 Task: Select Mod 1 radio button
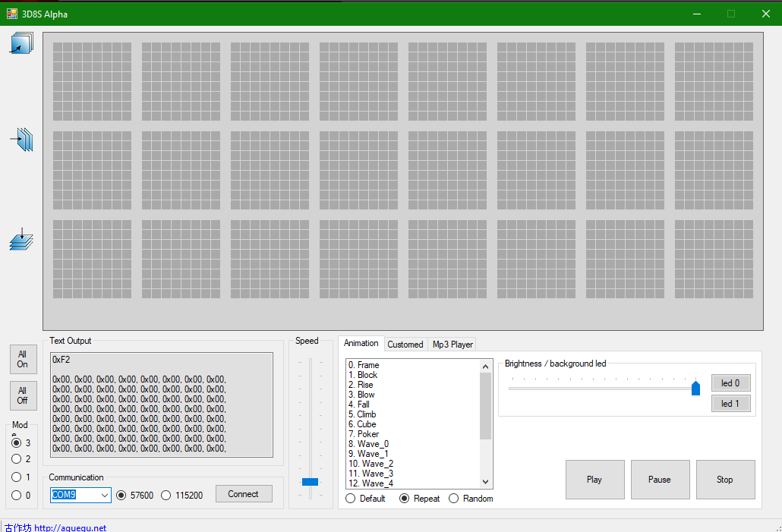(x=17, y=477)
